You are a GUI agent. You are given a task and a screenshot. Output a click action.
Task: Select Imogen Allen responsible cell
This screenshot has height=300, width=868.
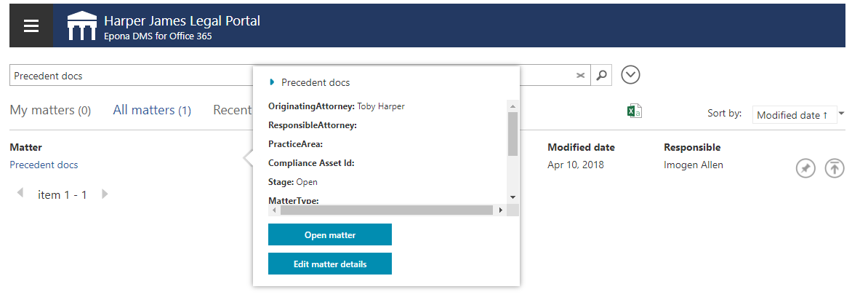693,165
